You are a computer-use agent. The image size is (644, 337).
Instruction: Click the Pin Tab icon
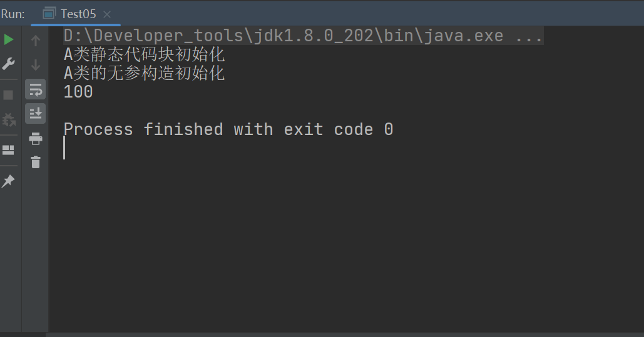point(9,181)
